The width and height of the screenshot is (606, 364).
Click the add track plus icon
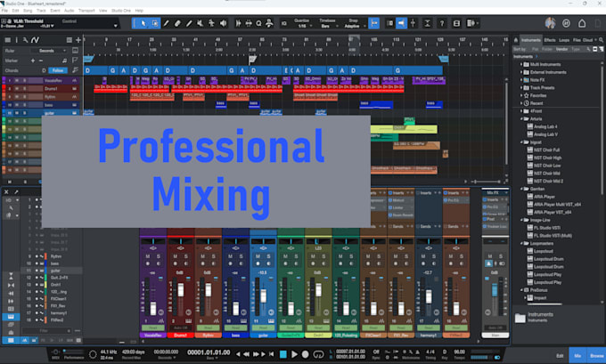(78, 40)
